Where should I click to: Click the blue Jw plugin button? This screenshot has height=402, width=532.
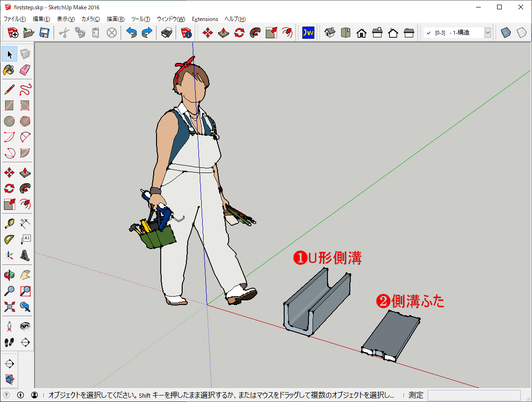[x=308, y=33]
